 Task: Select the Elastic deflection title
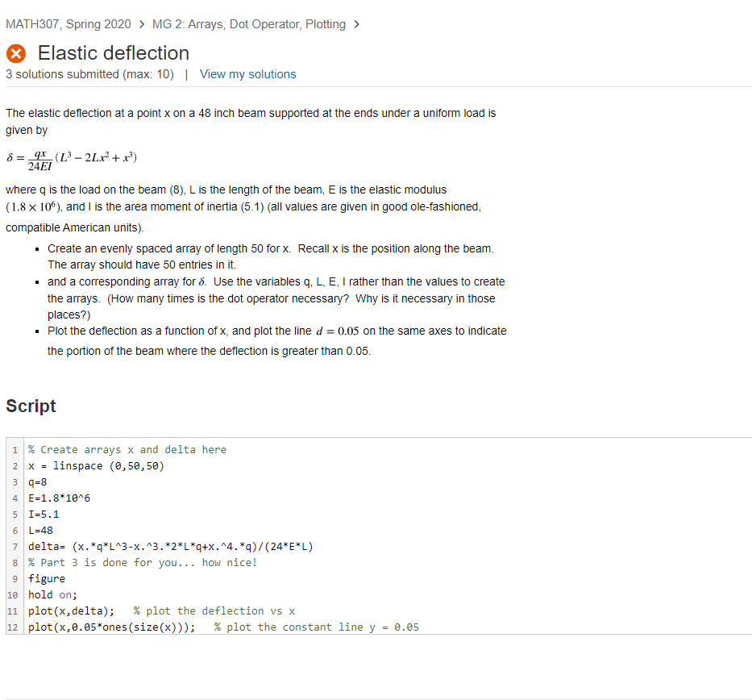[114, 53]
